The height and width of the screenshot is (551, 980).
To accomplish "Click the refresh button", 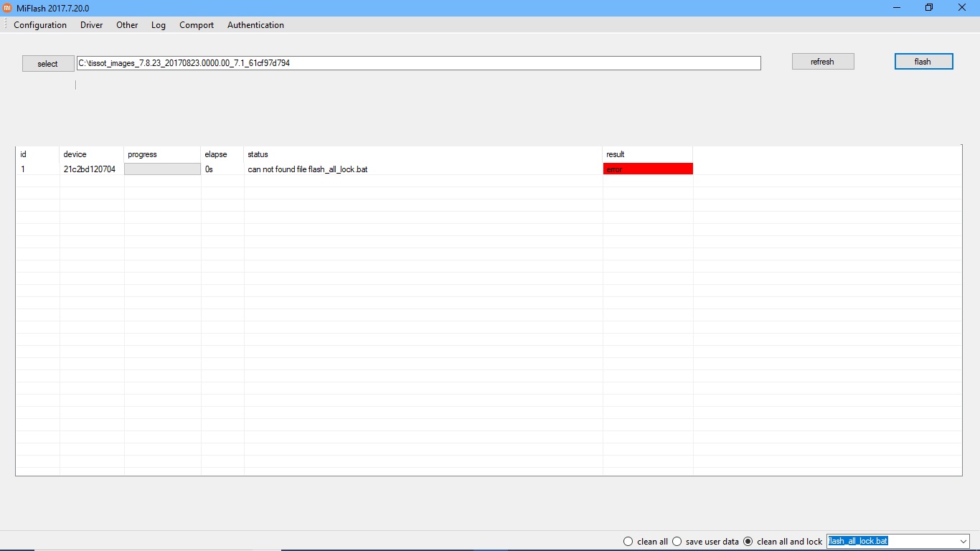I will click(x=823, y=62).
